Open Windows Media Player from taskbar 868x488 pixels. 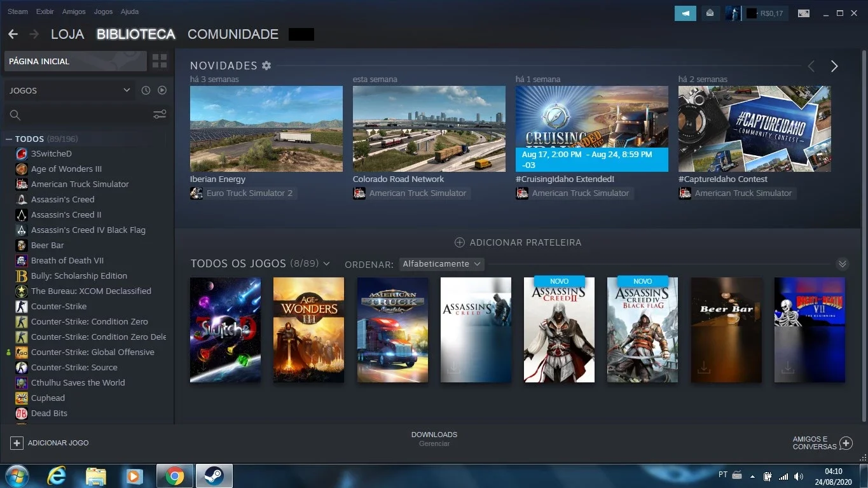[x=134, y=476]
